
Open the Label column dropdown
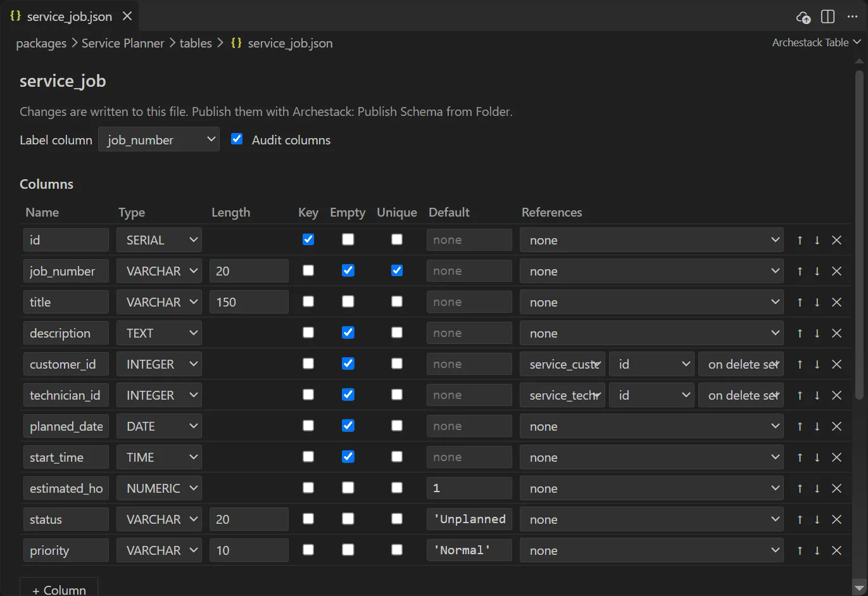(x=159, y=139)
